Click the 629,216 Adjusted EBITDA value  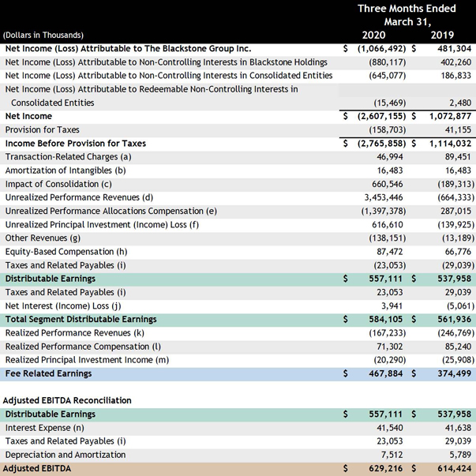384,468
